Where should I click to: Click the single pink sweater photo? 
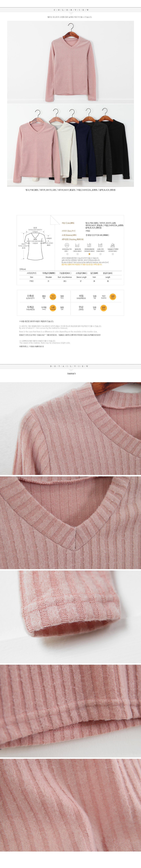click(x=70, y=62)
